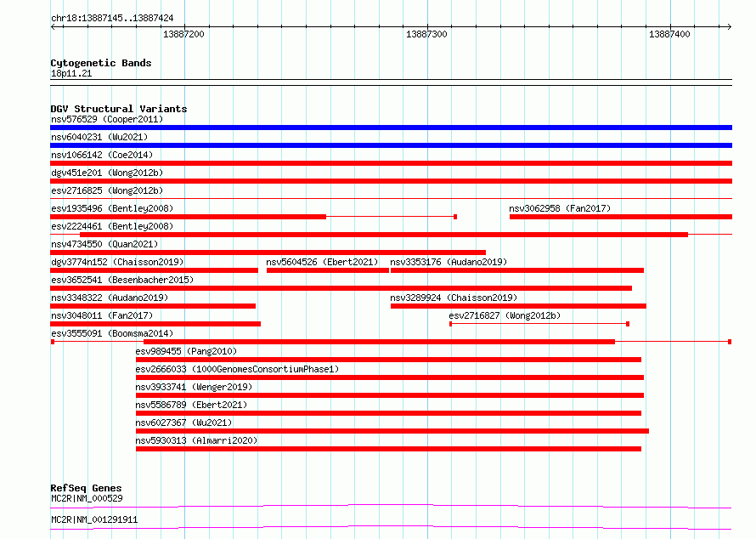Open variant nsv5604526 (Ebert2021)
Image resolution: width=756 pixels, height=539 pixels.
[x=322, y=262]
